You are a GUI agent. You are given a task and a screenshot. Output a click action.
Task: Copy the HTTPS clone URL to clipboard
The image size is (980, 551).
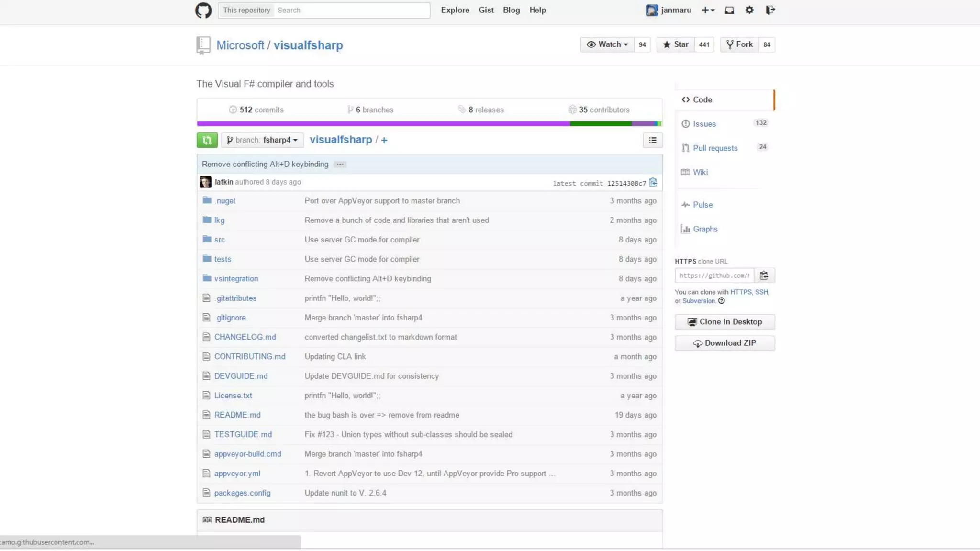[x=764, y=275]
